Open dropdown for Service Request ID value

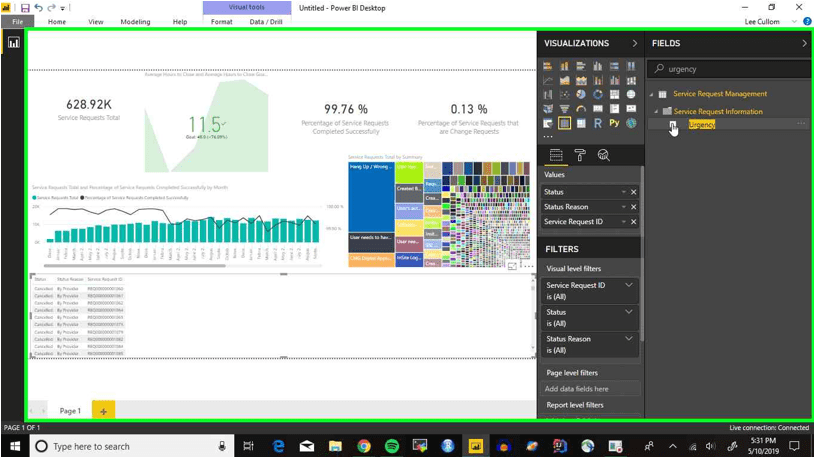pos(623,222)
